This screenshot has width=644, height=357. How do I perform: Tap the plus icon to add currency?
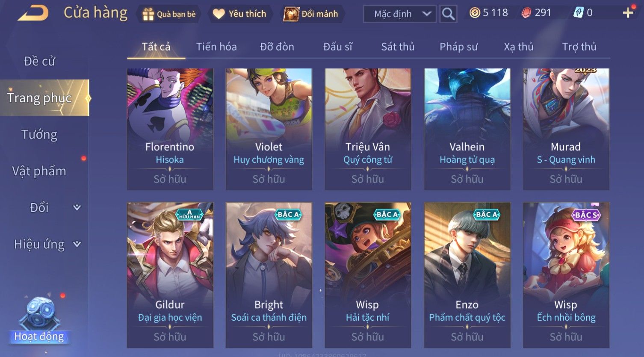628,13
